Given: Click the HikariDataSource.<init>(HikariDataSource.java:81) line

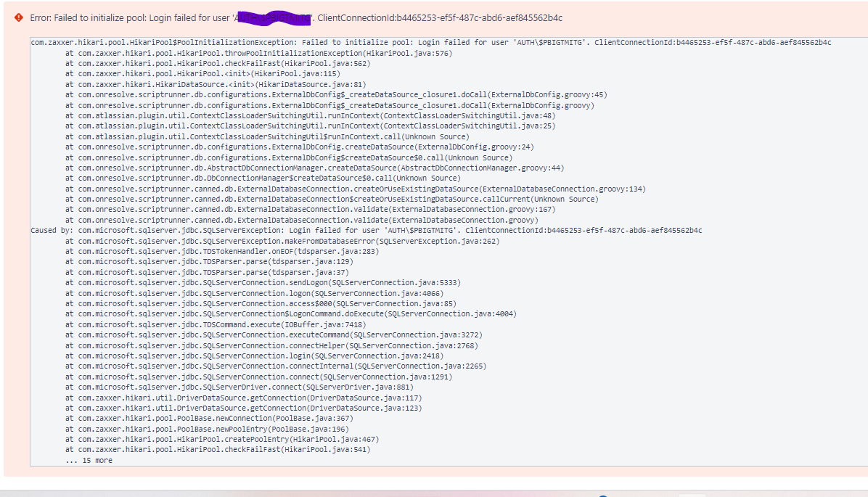Looking at the screenshot, I should coord(216,85).
